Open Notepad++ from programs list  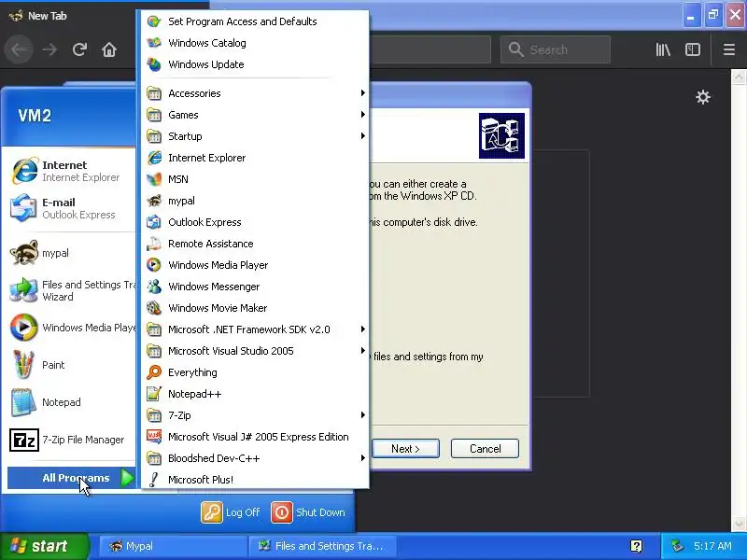click(253, 394)
